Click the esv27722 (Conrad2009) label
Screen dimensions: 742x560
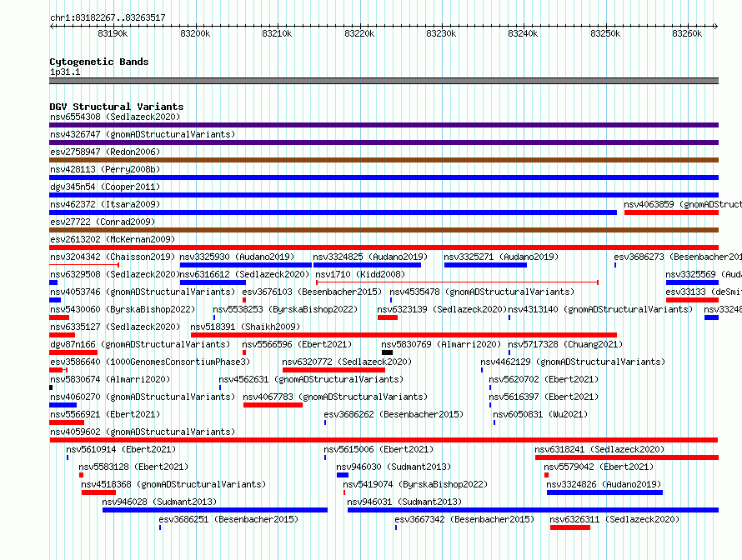103,222
